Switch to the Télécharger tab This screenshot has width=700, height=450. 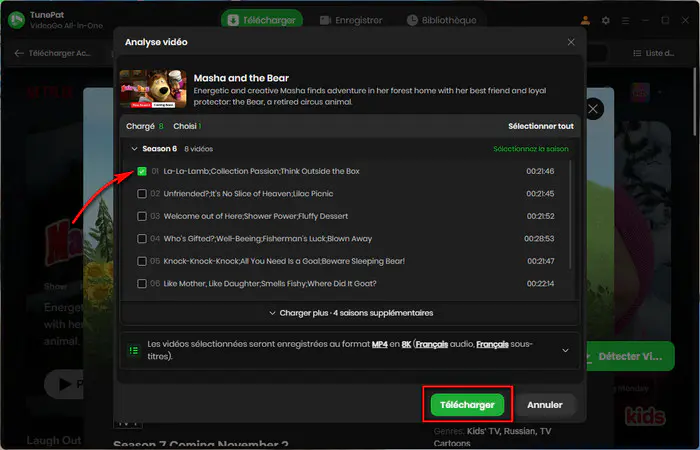pos(262,20)
